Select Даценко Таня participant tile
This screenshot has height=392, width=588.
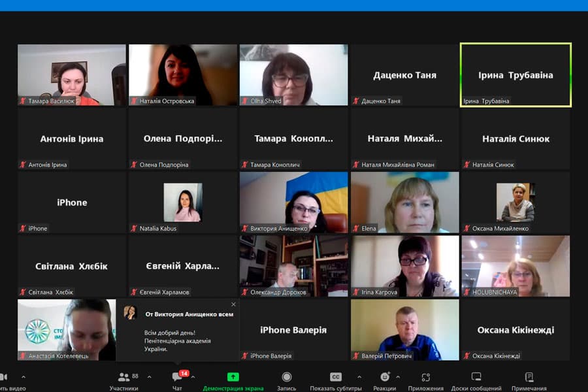[404, 74]
